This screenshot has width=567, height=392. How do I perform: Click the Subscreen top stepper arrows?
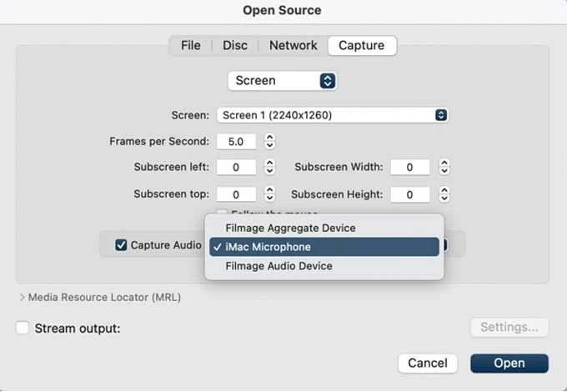click(269, 194)
